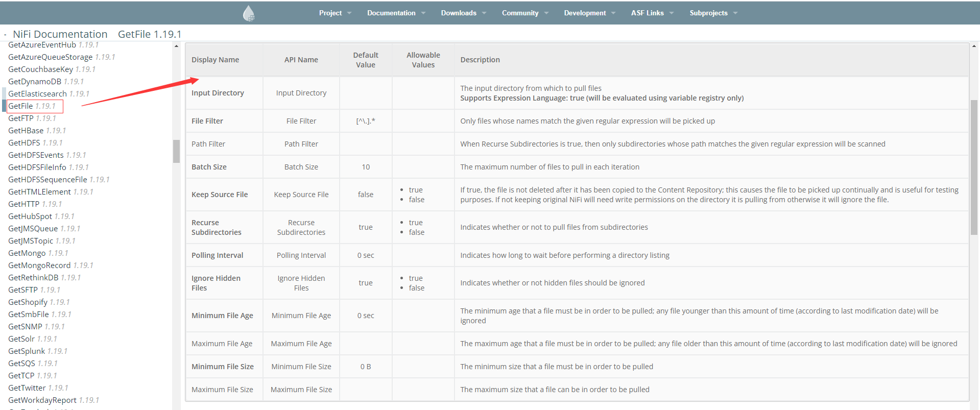980x410 pixels.
Task: Click the NiFi water drop logo
Action: (x=249, y=13)
